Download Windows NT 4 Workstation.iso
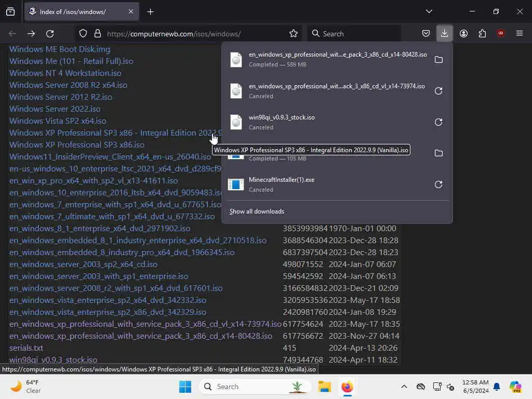 point(65,73)
